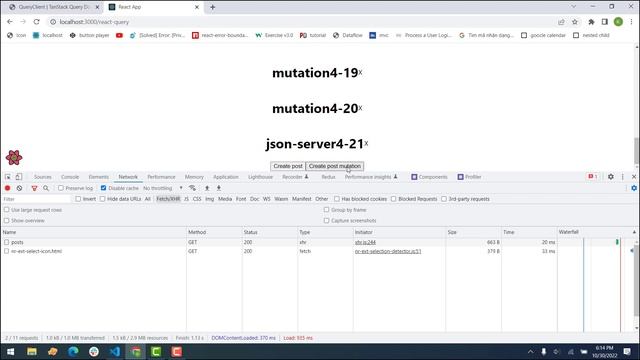The width and height of the screenshot is (640, 360).
Task: Open the network search magnifier
Action: [46, 188]
